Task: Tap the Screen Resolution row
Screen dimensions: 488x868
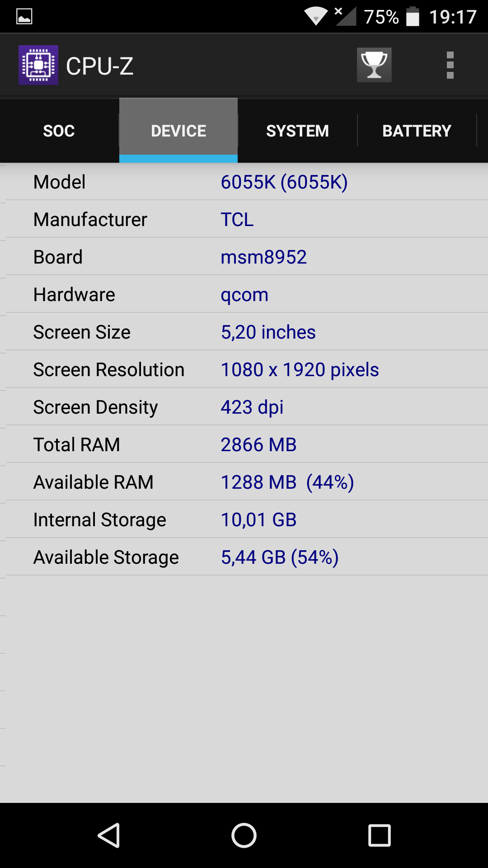Action: pos(247,369)
